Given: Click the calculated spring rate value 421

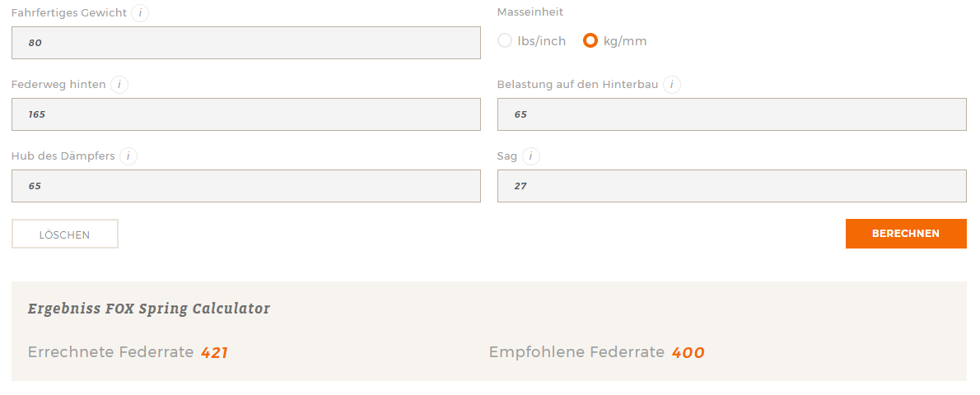Looking at the screenshot, I should [x=214, y=353].
